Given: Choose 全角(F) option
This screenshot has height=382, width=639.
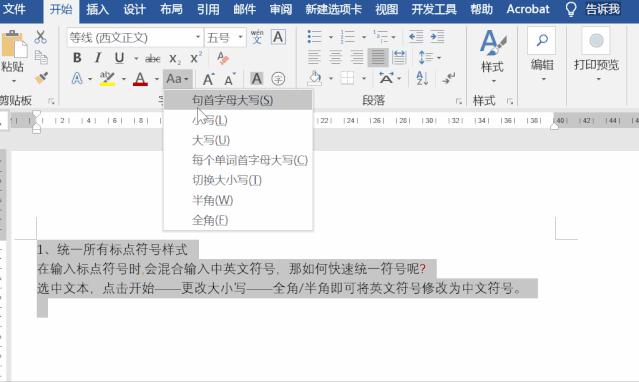Looking at the screenshot, I should pyautogui.click(x=238, y=220).
